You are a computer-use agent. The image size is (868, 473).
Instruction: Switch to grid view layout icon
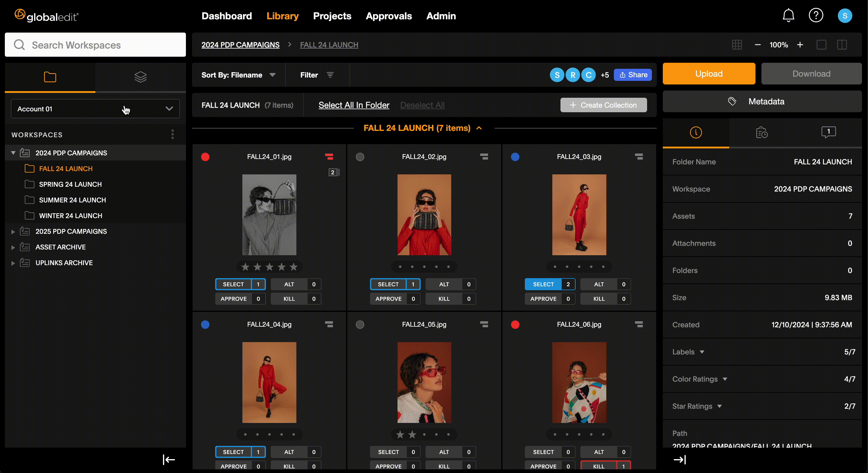click(737, 45)
